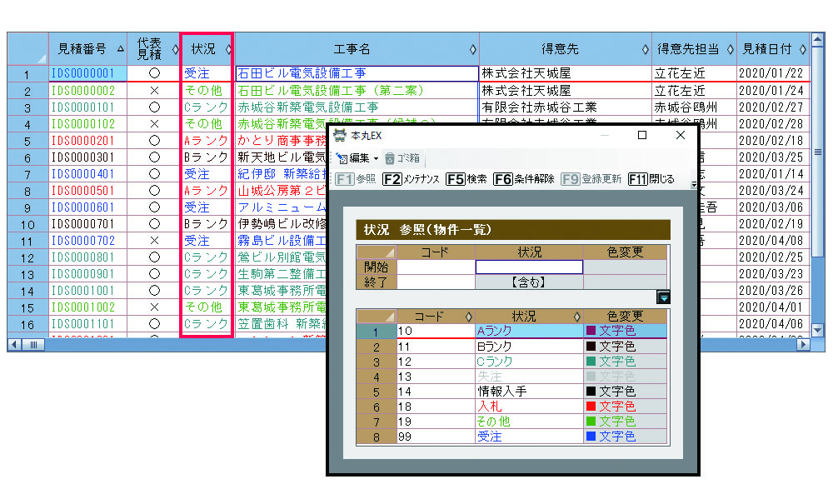Screen dimensions: 833x504
Task: Click the toolbar overflow arrow beside F11
Action: click(x=694, y=185)
